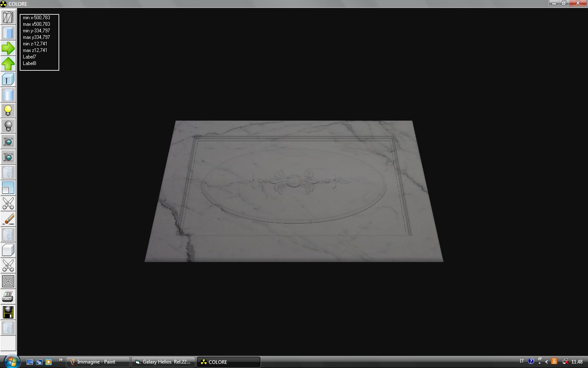Viewport: 588px width, 368px height.
Task: Click the grey light bulb icon
Action: (8, 126)
